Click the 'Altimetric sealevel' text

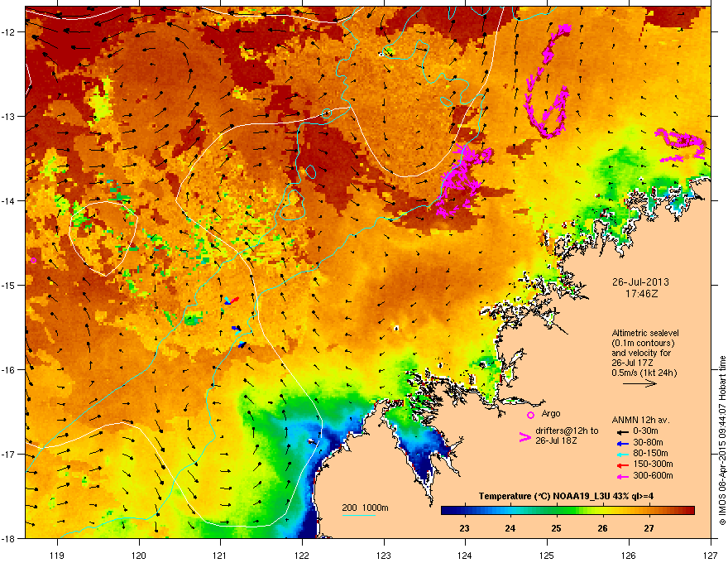(x=645, y=333)
